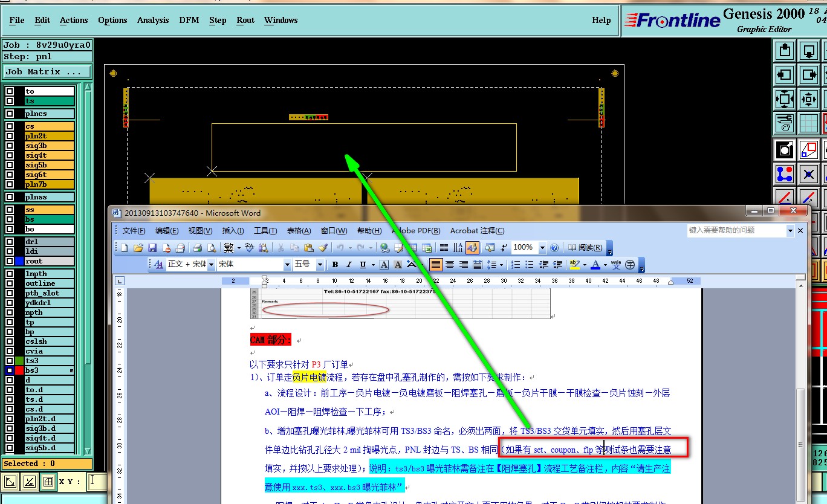This screenshot has height=504, width=827.
Task: Click the 阅读(R) reading button
Action: [585, 248]
